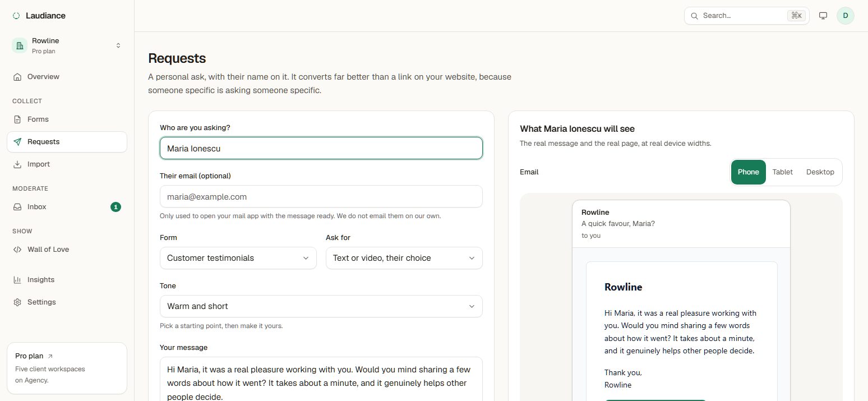
Task: Click the Overview home icon
Action: click(x=17, y=77)
